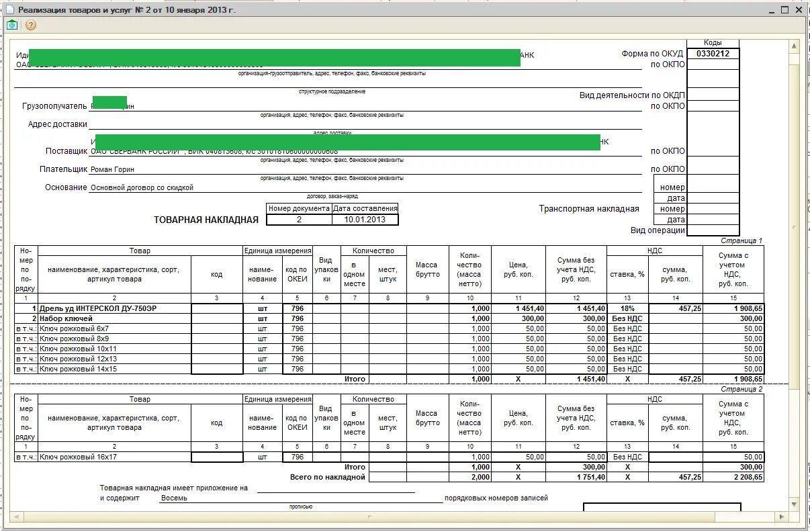Click the Адрес доставки label
This screenshot has height=532, width=810.
click(58, 124)
